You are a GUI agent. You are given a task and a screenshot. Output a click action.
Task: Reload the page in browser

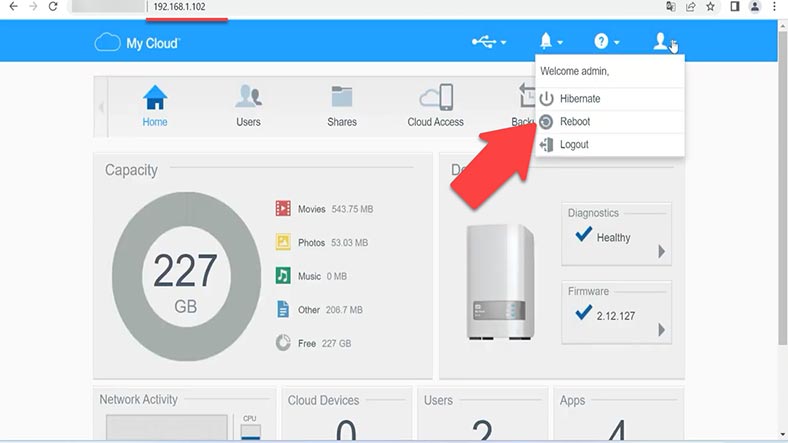point(53,7)
